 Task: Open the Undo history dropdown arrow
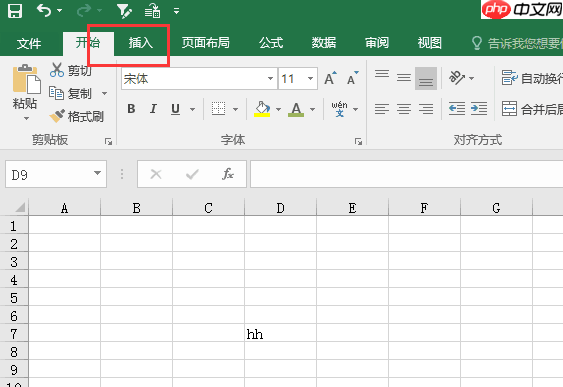tap(60, 11)
